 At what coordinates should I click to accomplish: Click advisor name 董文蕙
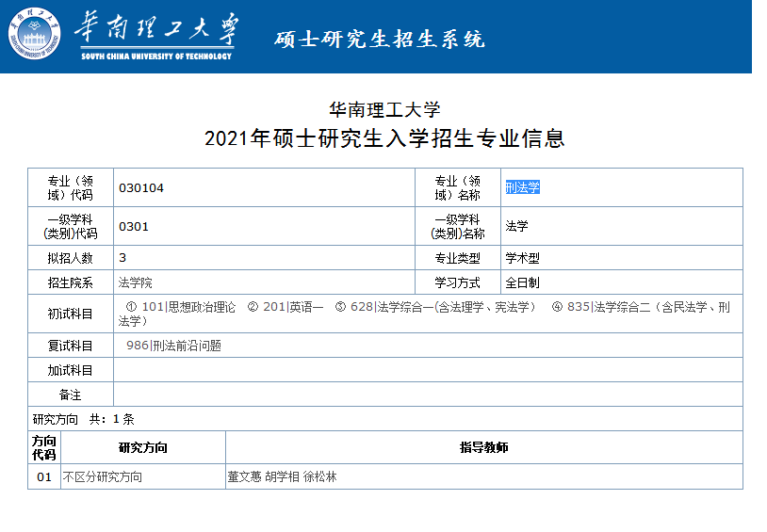[245, 476]
